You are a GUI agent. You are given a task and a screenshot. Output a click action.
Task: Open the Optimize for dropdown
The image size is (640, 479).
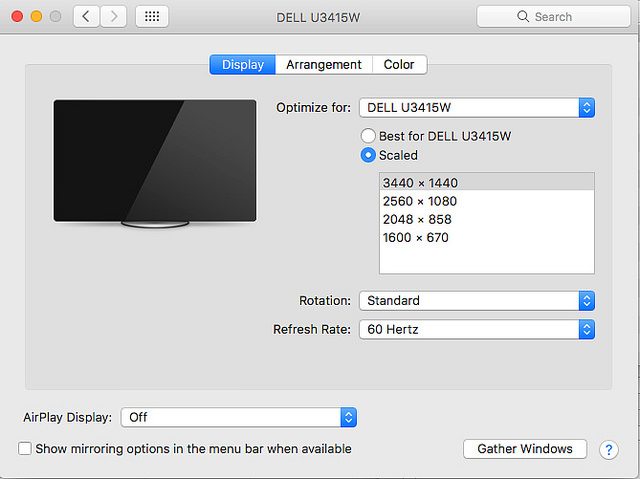pyautogui.click(x=477, y=108)
